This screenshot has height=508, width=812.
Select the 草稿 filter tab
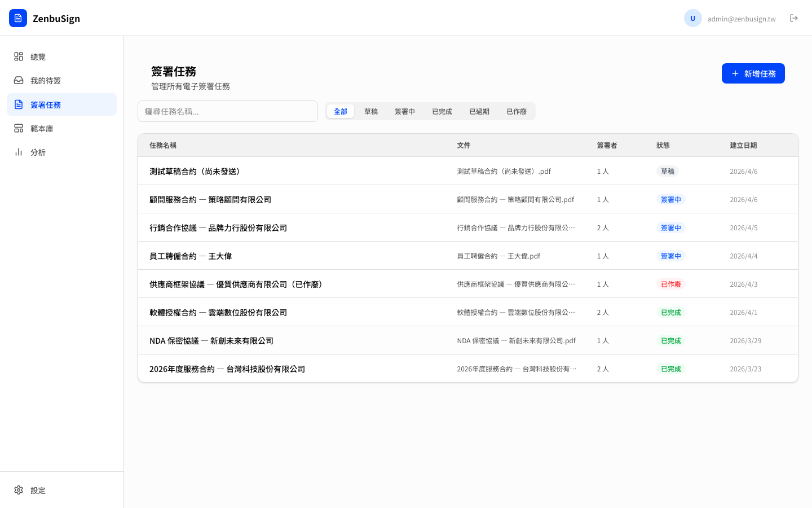(x=371, y=111)
